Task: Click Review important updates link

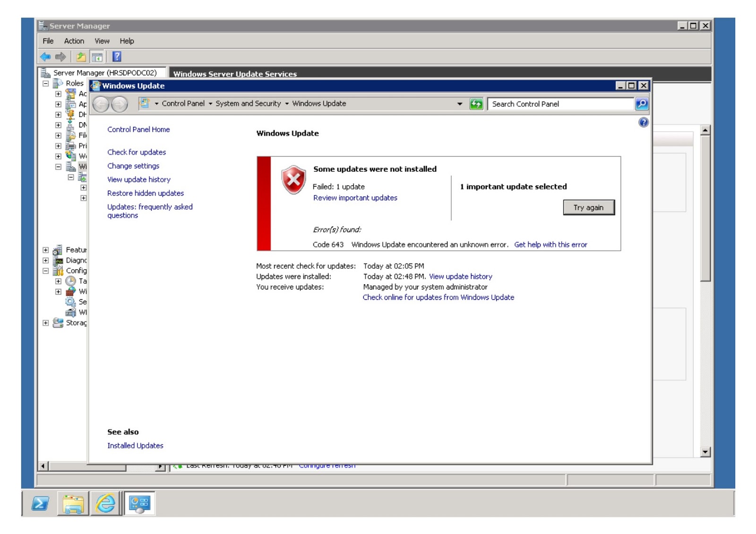Action: coord(355,198)
